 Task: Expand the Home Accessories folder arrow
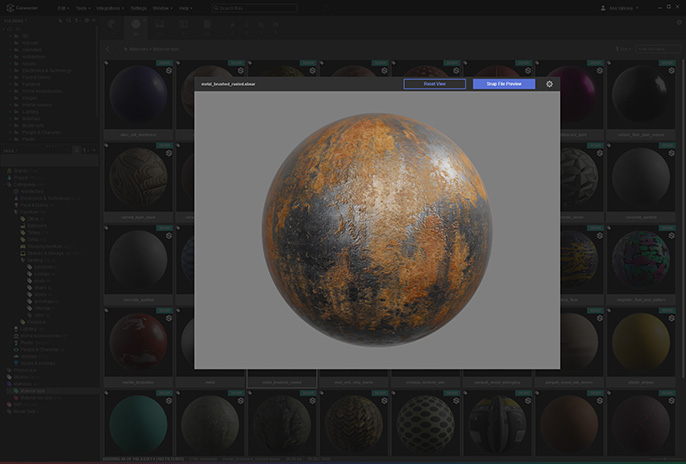(x=10, y=91)
